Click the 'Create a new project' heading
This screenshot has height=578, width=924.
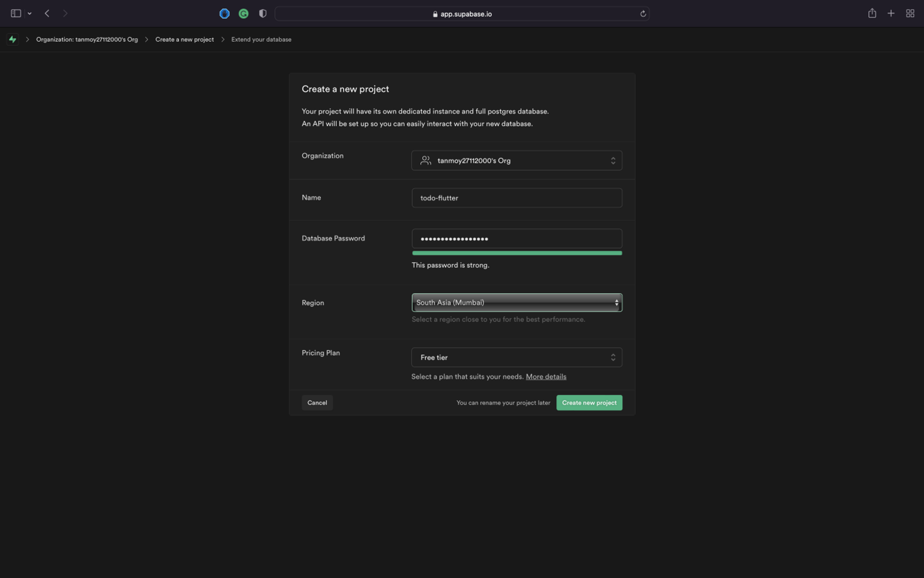tap(345, 89)
